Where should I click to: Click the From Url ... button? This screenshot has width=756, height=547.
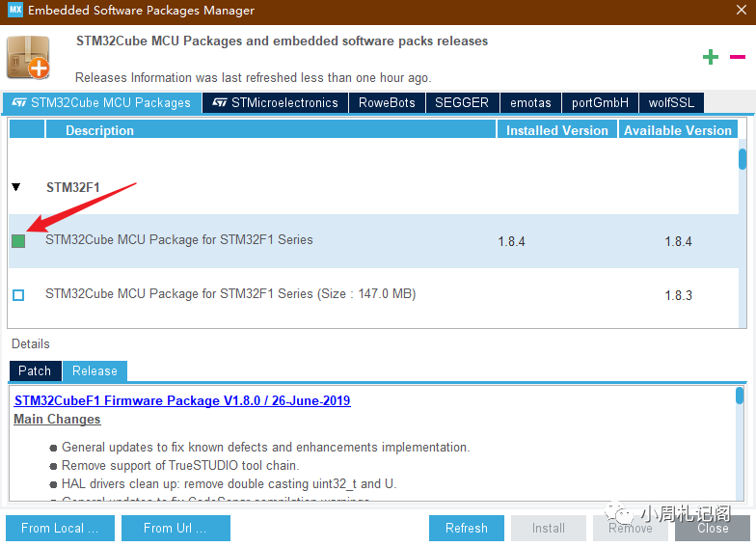[175, 529]
